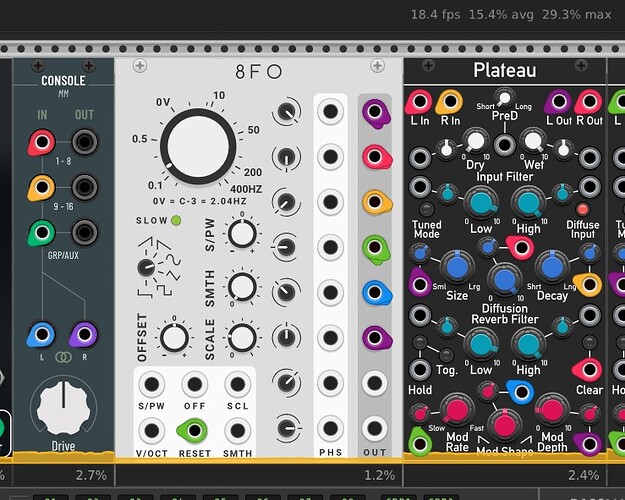Click Console R output jack with purple cable
This screenshot has width=625, height=500.
coord(85,334)
